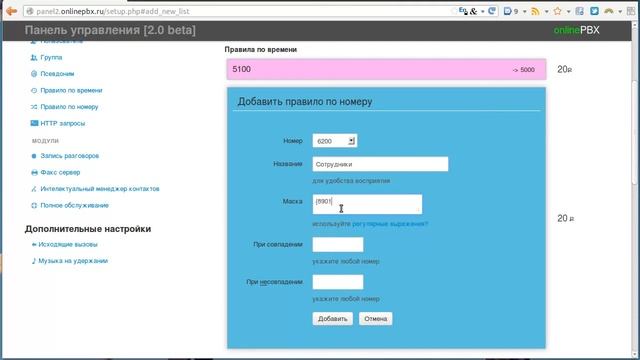Click the Псевдоним sidebar icon

tap(34, 74)
